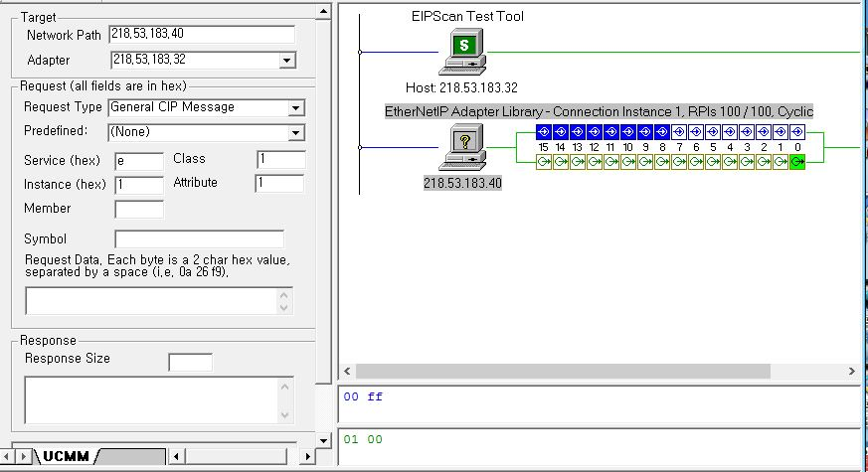Click the input bit 11 icon
The height and width of the screenshot is (472, 868).
click(611, 132)
